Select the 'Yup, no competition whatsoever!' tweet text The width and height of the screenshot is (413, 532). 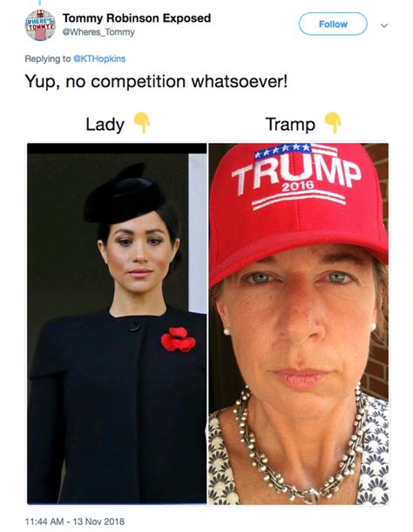coord(156,82)
